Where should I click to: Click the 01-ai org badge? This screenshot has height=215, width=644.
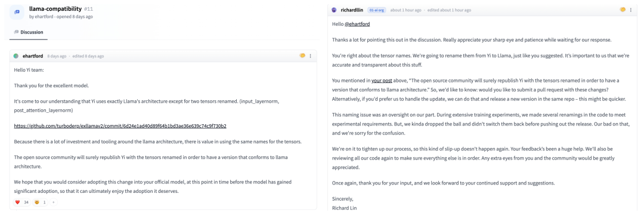point(377,10)
